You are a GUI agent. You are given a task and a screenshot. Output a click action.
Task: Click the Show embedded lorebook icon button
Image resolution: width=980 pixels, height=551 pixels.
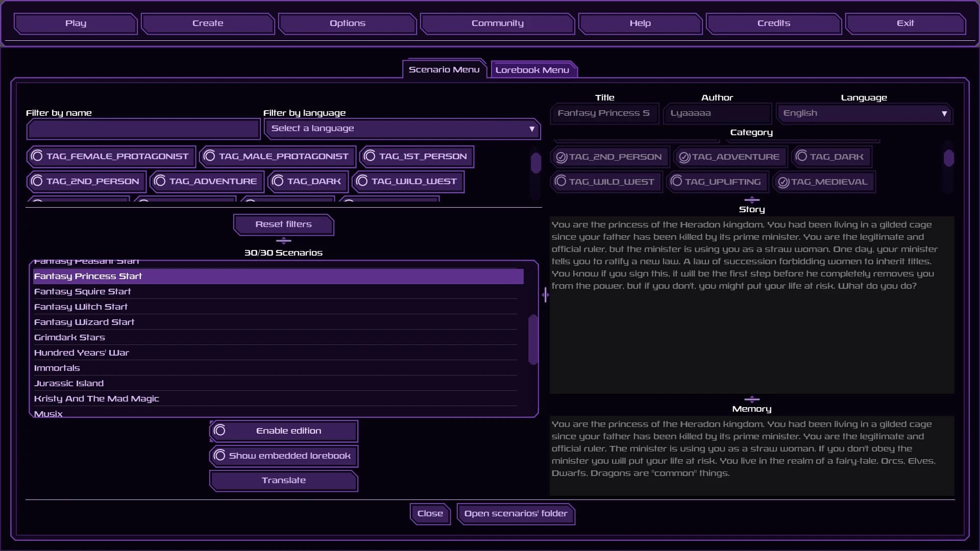coord(220,455)
